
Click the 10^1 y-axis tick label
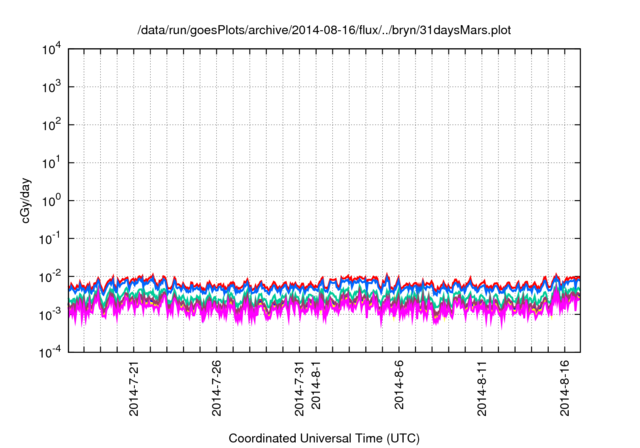coord(52,162)
